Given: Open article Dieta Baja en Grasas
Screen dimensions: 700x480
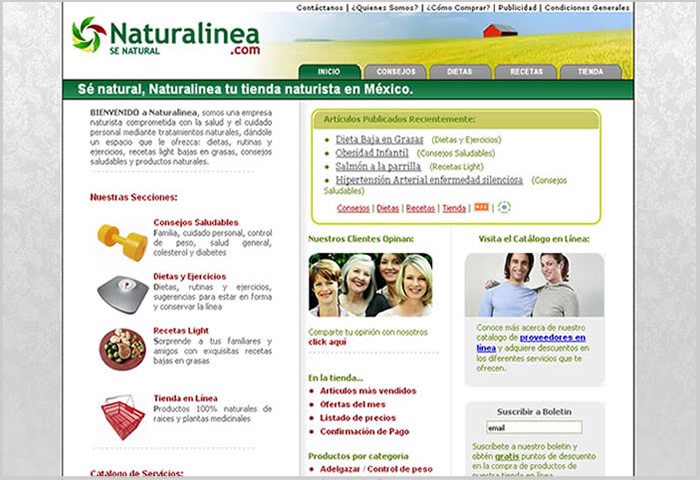Looking at the screenshot, I should [379, 140].
